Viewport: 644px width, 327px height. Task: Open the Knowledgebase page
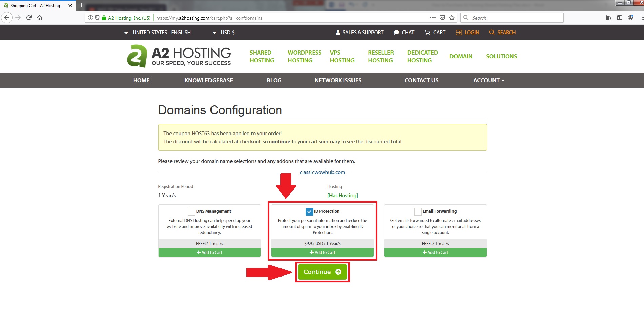pyautogui.click(x=209, y=80)
